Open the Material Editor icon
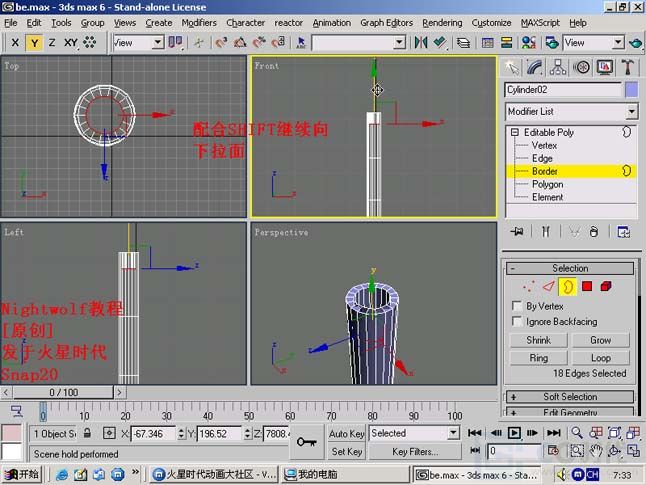646x485 pixels. click(529, 43)
